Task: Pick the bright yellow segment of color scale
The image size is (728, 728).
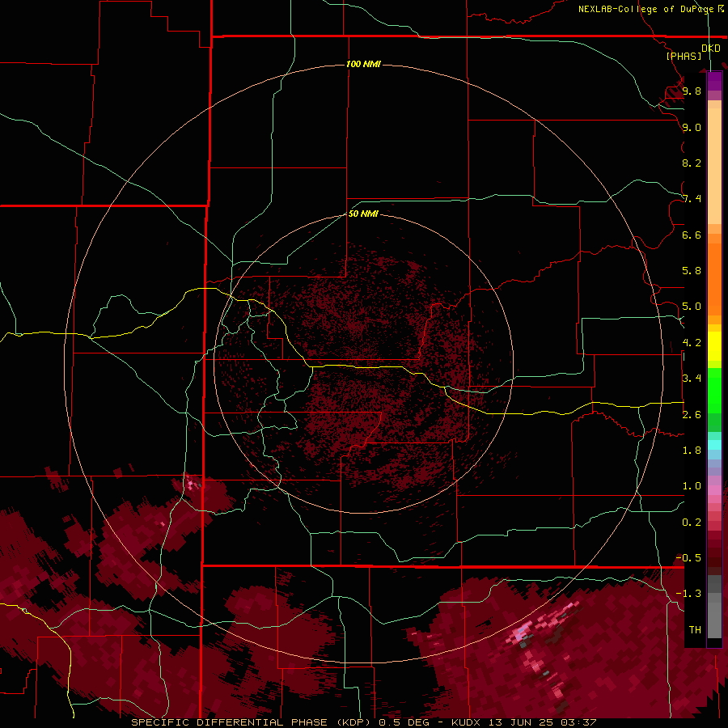Action: (714, 346)
